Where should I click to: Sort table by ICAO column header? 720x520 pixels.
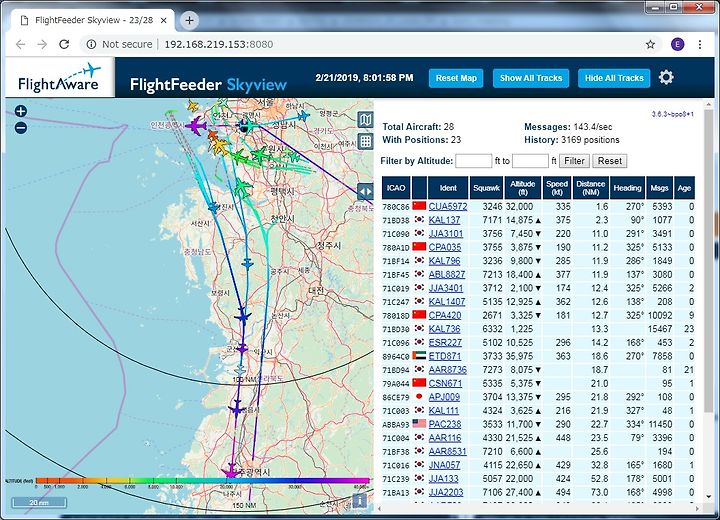[396, 188]
